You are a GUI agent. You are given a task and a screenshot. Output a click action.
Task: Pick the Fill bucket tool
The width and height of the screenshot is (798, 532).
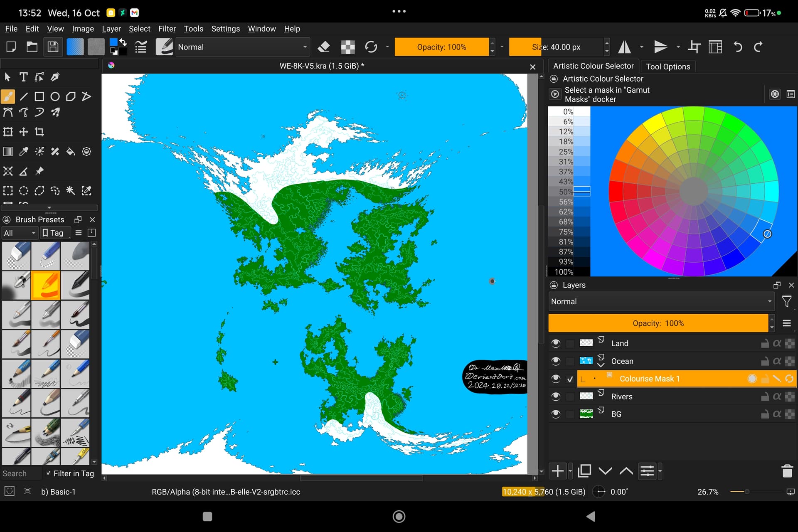pyautogui.click(x=71, y=152)
